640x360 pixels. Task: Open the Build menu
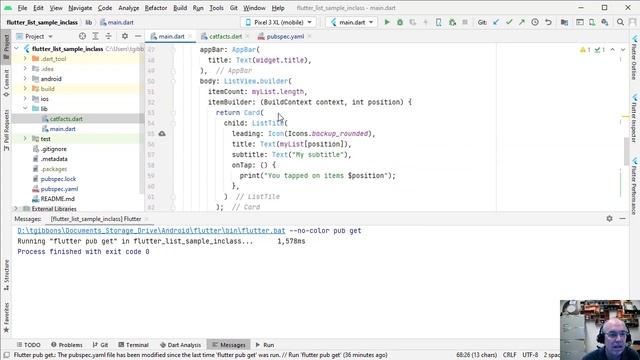click(180, 8)
